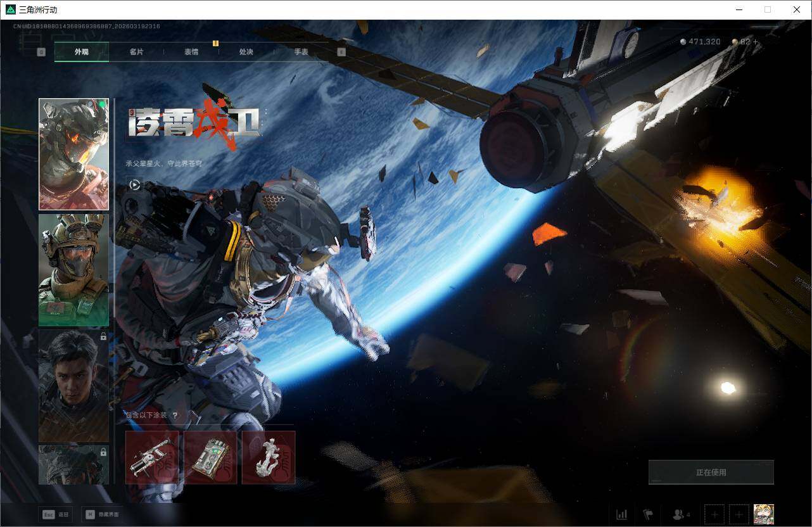Screen dimensions: 812x527
Task: Click the E next-category key icon
Action: pyautogui.click(x=341, y=52)
